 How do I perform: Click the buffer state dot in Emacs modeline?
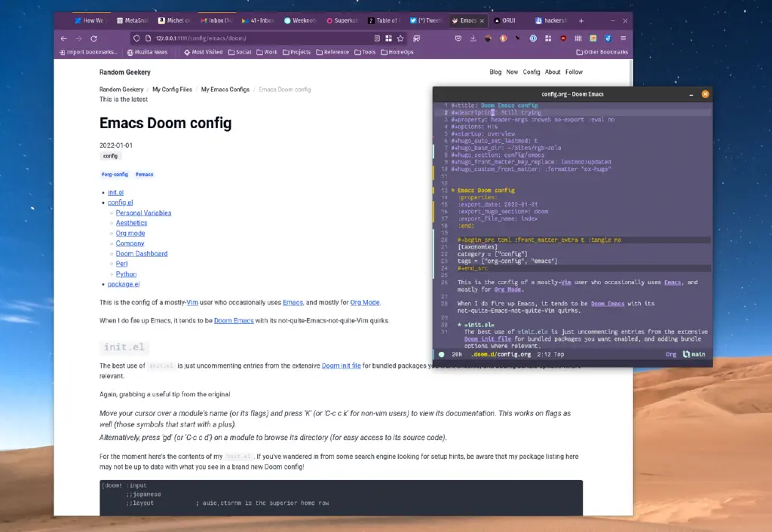tap(442, 354)
